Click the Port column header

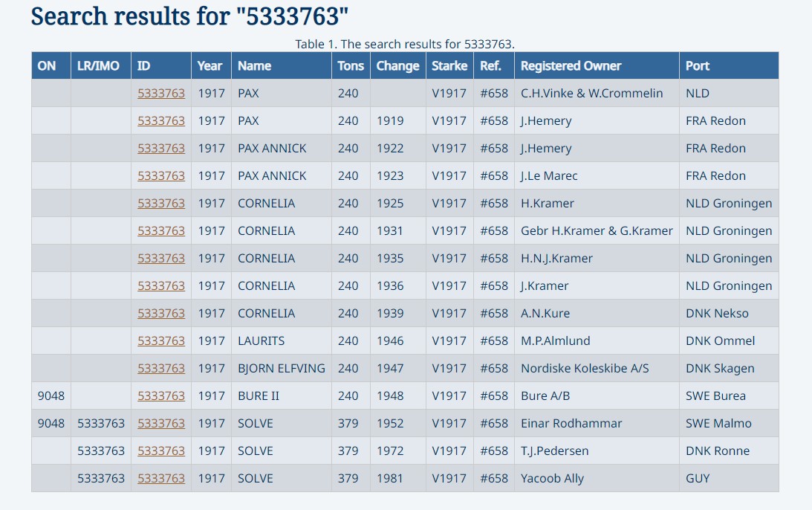pos(729,66)
